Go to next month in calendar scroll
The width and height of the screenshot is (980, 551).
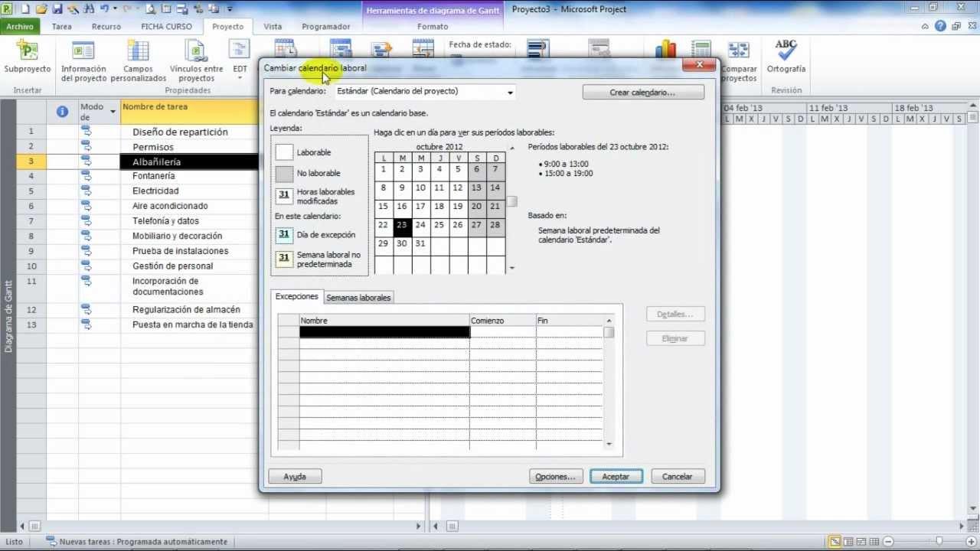(x=512, y=268)
